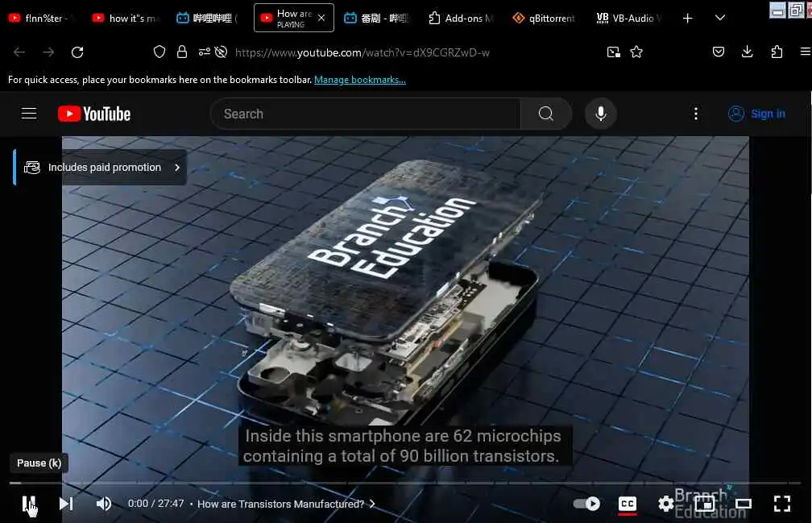The height and width of the screenshot is (523, 812).
Task: Bookmark this page with the star
Action: (636, 52)
